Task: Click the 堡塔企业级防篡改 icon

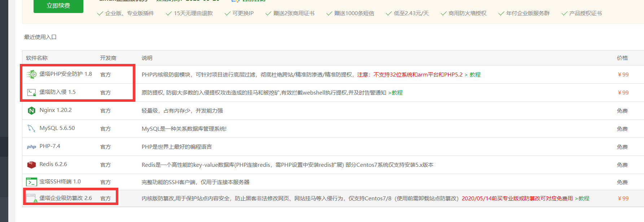Action: click(x=31, y=198)
